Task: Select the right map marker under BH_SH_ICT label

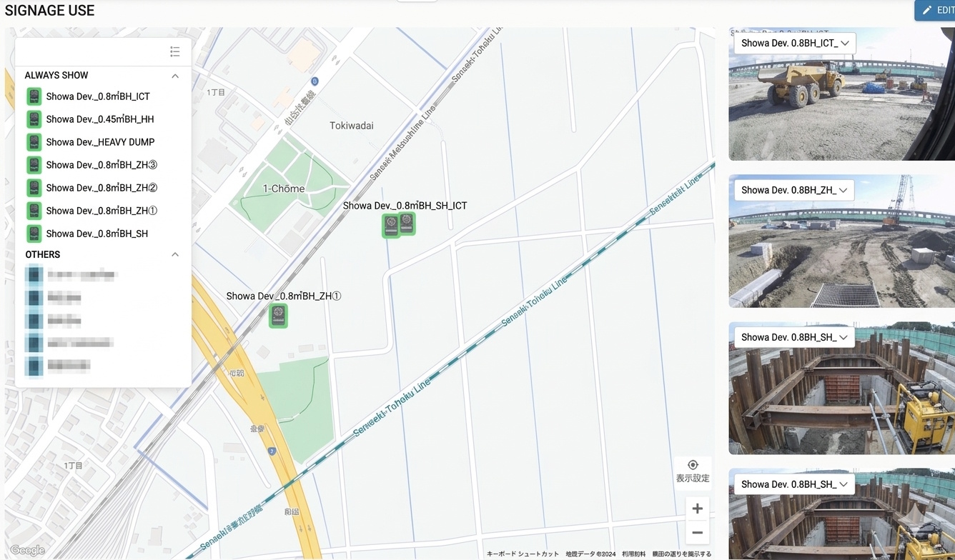Action: click(407, 224)
